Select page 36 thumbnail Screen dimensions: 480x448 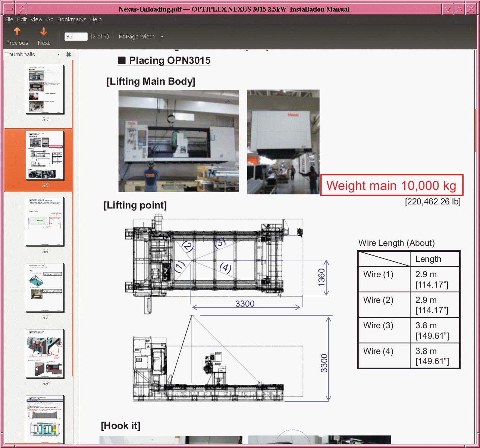[45, 222]
